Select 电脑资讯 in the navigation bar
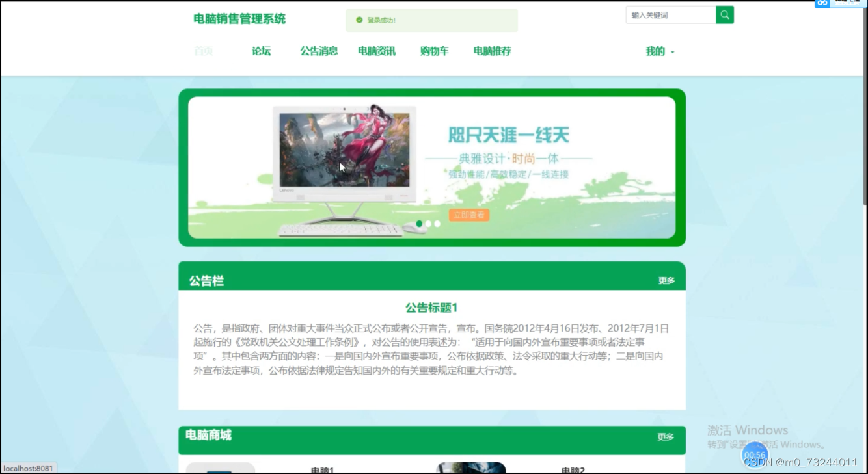868x474 pixels. click(376, 51)
